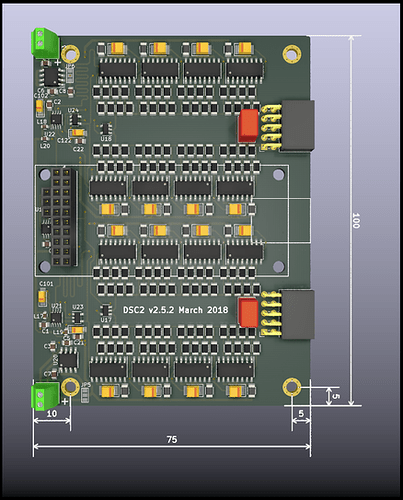Click the "L17" inductor label

pyautogui.click(x=38, y=316)
